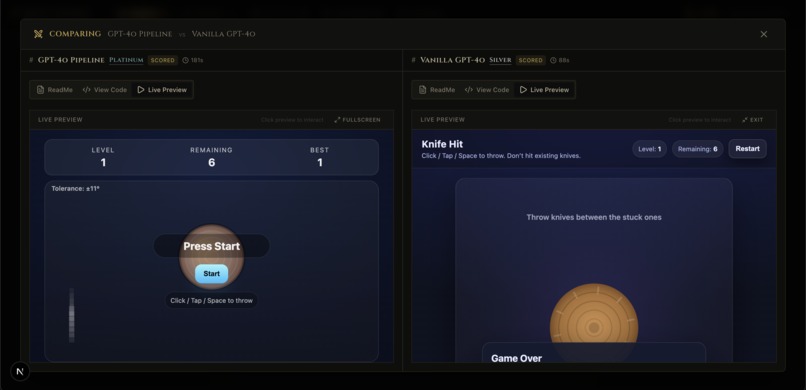806x390 pixels.
Task: Click the Press Start text overlay
Action: point(211,246)
